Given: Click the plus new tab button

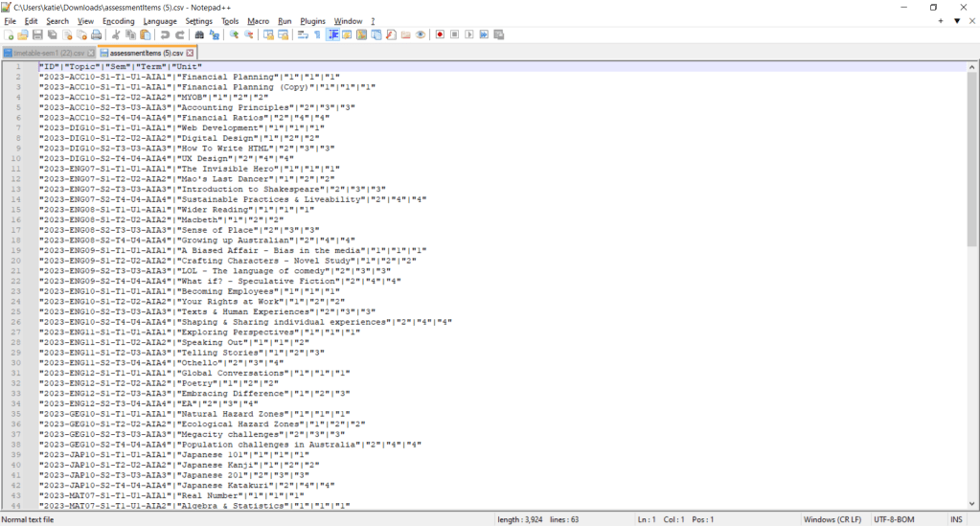Looking at the screenshot, I should click(940, 20).
